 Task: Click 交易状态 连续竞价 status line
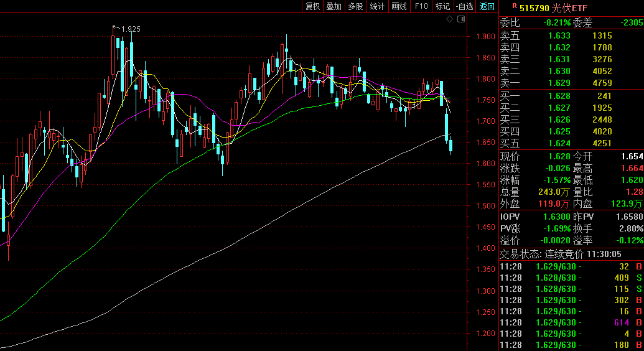tap(561, 255)
